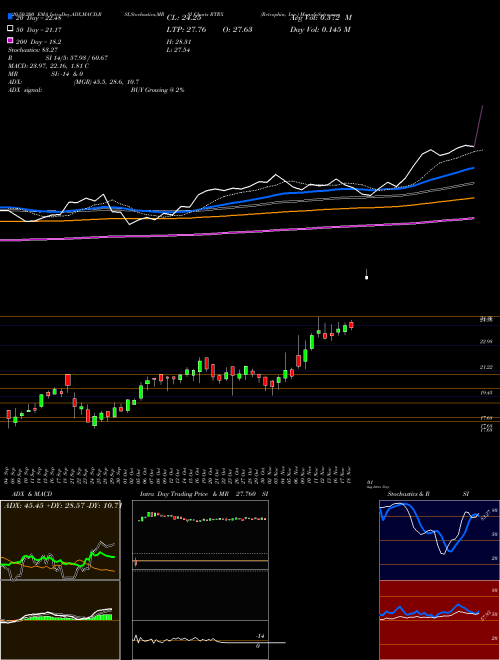The image size is (500, 660).
Task: Click the '-14' MR value label
Action: click(x=260, y=636)
